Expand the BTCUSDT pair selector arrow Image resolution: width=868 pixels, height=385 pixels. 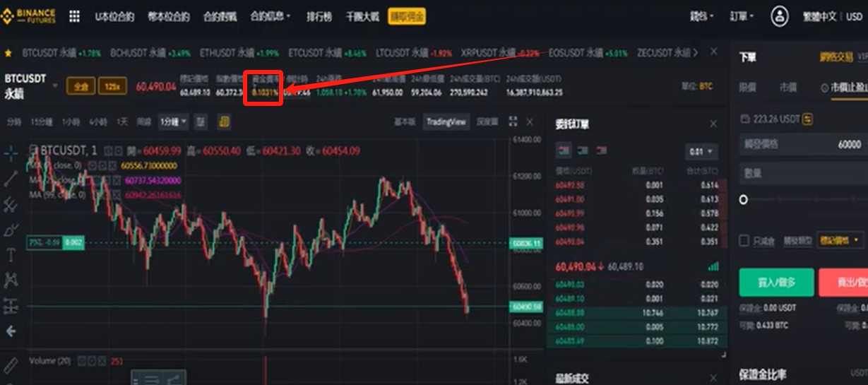pyautogui.click(x=56, y=85)
